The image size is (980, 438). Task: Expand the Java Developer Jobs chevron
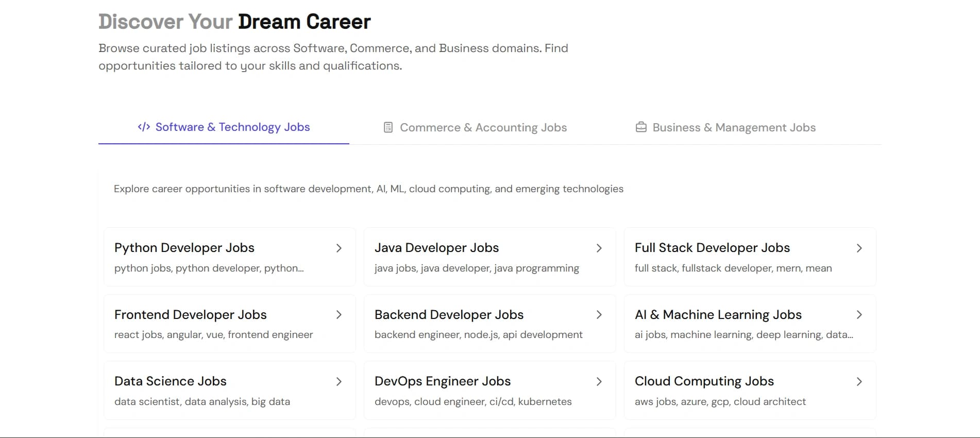[x=600, y=248]
